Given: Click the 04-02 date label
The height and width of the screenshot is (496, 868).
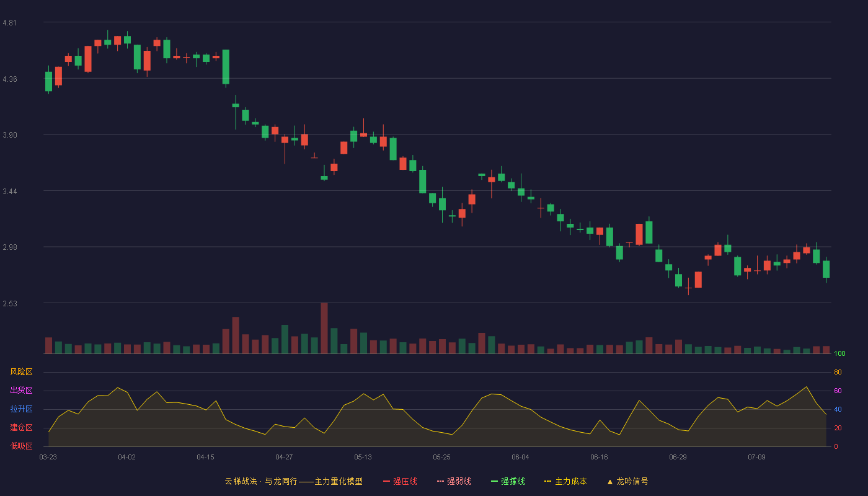Looking at the screenshot, I should (126, 457).
